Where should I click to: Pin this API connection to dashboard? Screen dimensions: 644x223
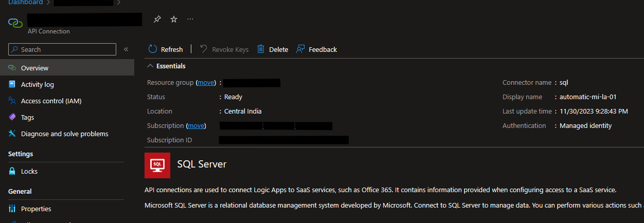157,19
